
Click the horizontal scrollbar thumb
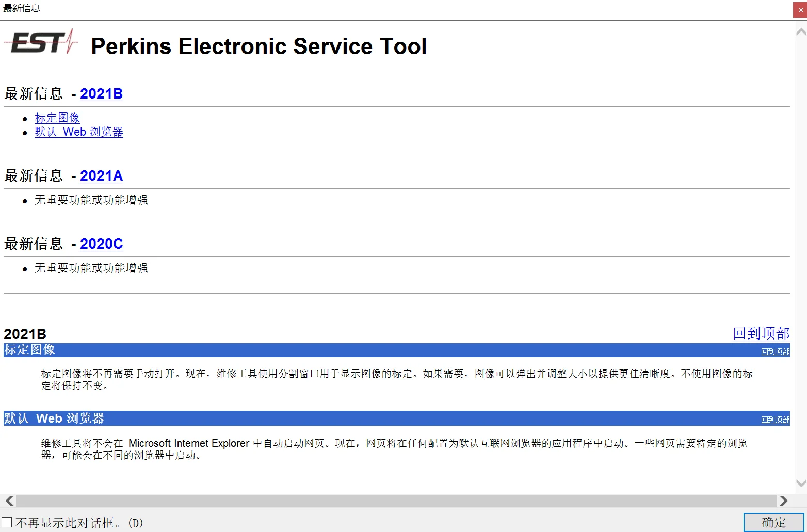(x=396, y=501)
